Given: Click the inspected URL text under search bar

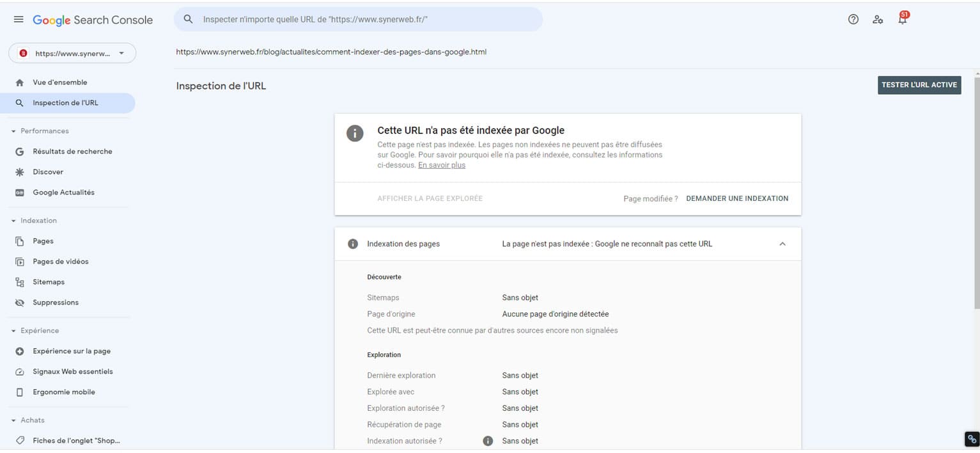Looking at the screenshot, I should tap(331, 52).
